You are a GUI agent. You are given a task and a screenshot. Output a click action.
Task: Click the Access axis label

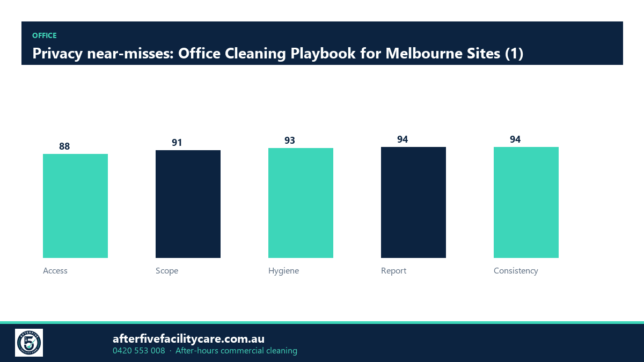tap(55, 271)
